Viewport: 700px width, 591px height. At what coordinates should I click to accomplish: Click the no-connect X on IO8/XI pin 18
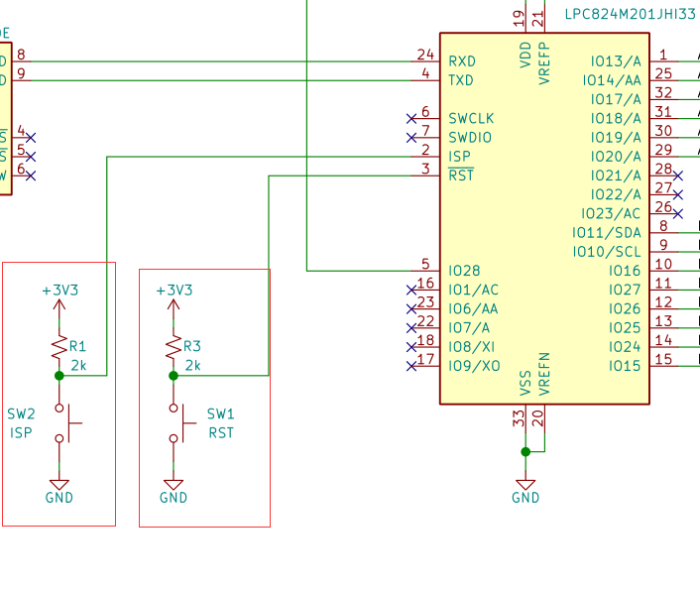(411, 347)
